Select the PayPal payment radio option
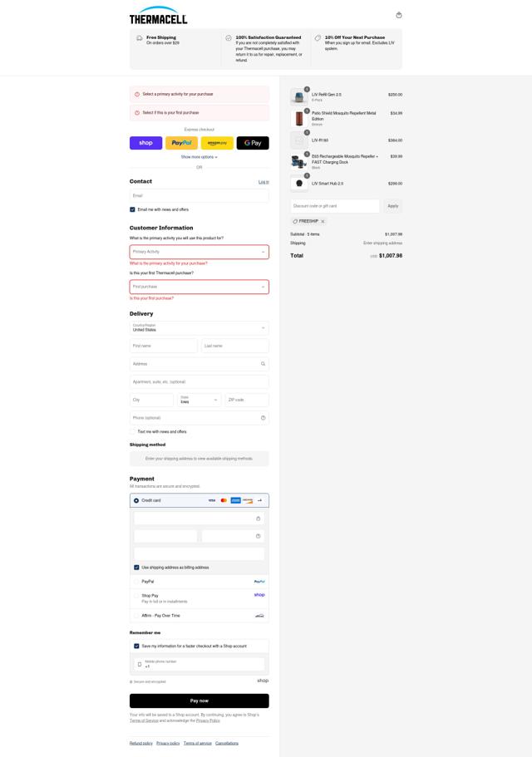This screenshot has width=532, height=757. (136, 582)
